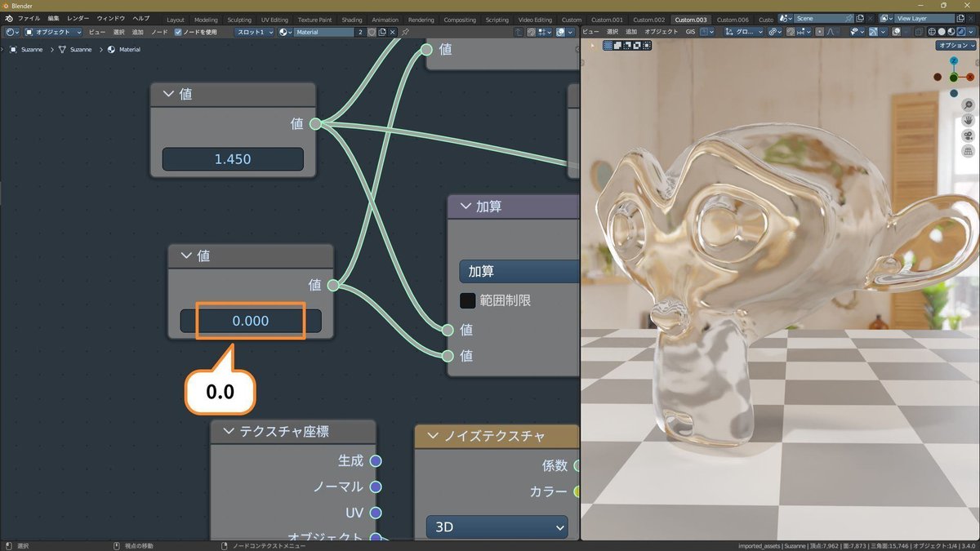Click the 生成 output socket
Image resolution: width=980 pixels, height=551 pixels.
(376, 461)
